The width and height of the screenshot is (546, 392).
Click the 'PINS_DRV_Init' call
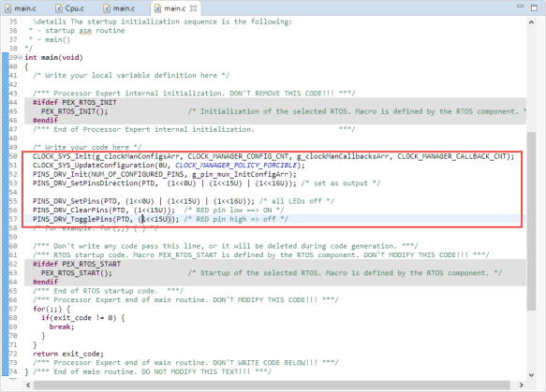60,174
